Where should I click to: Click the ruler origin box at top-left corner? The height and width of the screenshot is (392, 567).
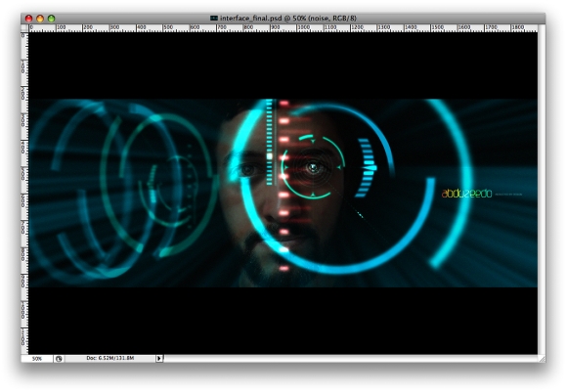tap(24, 28)
